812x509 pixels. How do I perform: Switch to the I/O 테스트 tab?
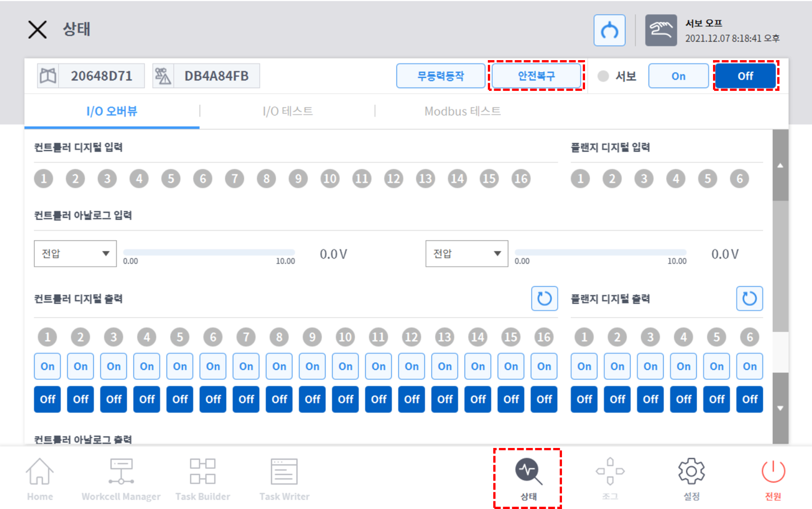(288, 111)
